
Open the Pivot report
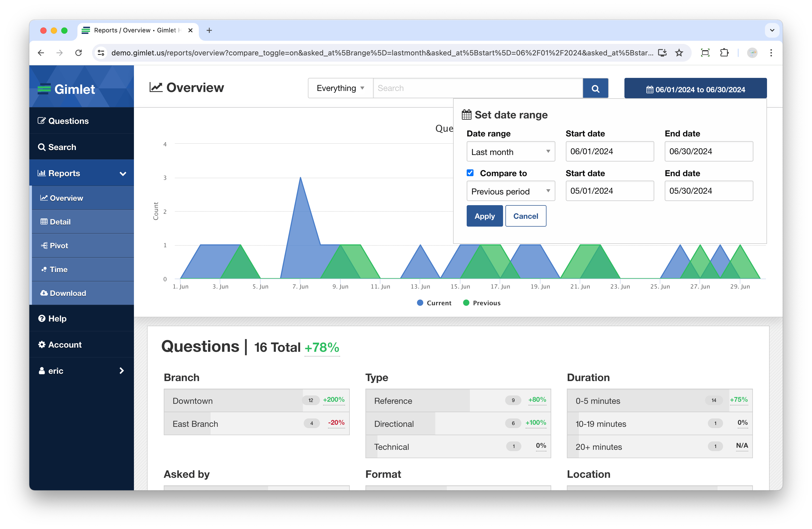coord(83,245)
